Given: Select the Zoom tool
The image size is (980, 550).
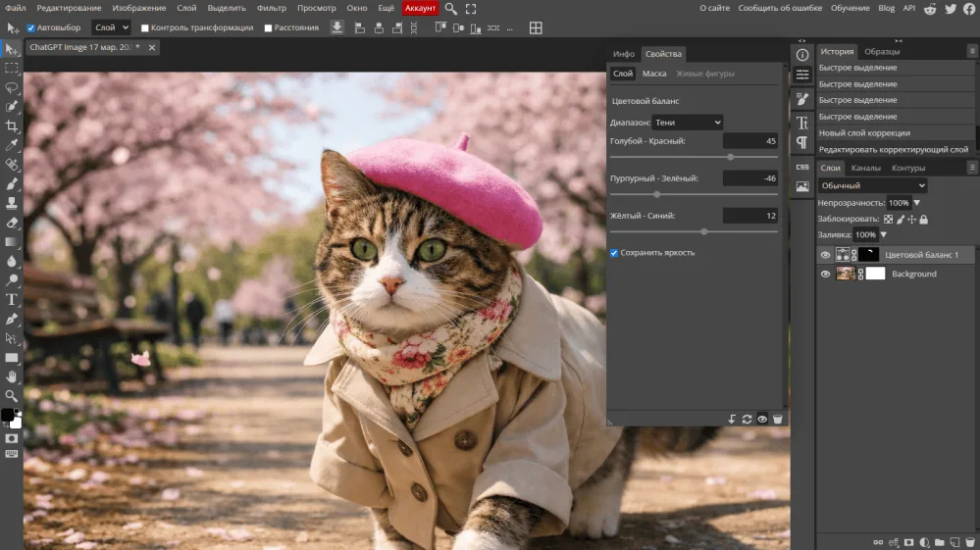Looking at the screenshot, I should [x=12, y=395].
